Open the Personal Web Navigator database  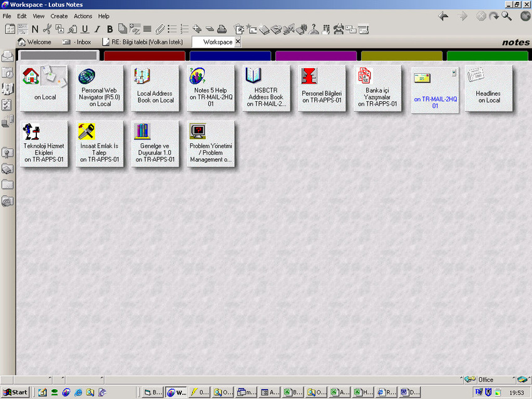[100, 88]
